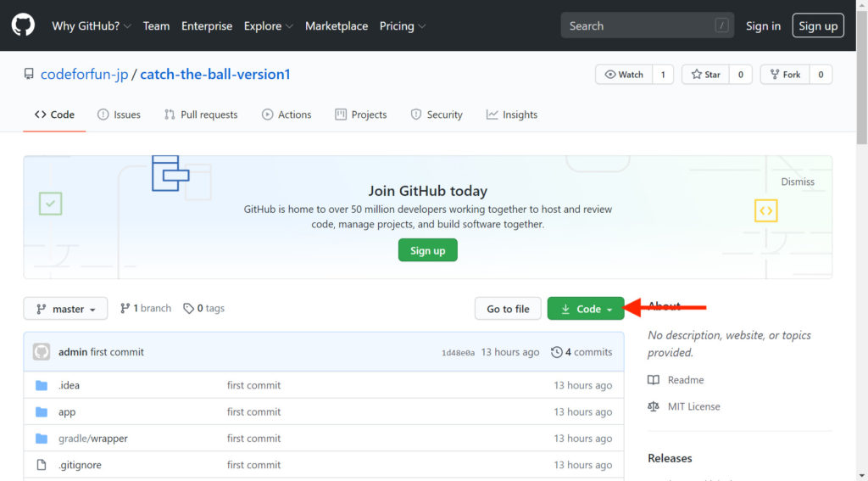868x481 pixels.
Task: Open the green Code download dropdown
Action: 586,309
